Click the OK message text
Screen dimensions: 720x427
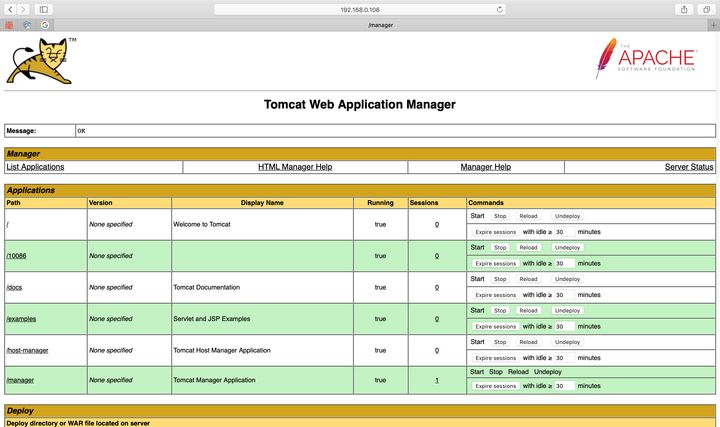[81, 131]
